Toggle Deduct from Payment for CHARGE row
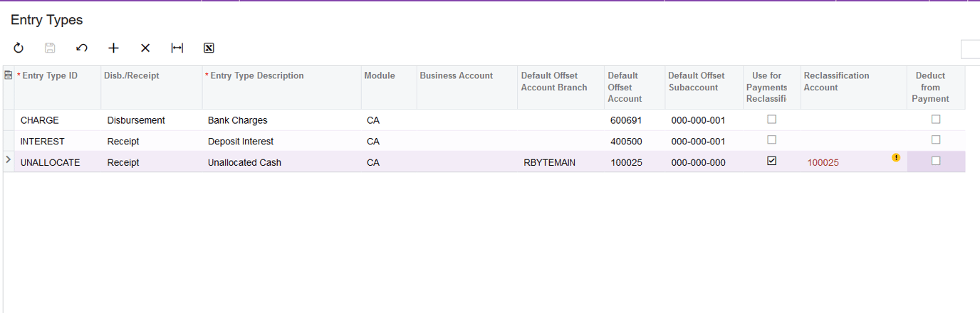The width and height of the screenshot is (980, 313). coord(936,120)
